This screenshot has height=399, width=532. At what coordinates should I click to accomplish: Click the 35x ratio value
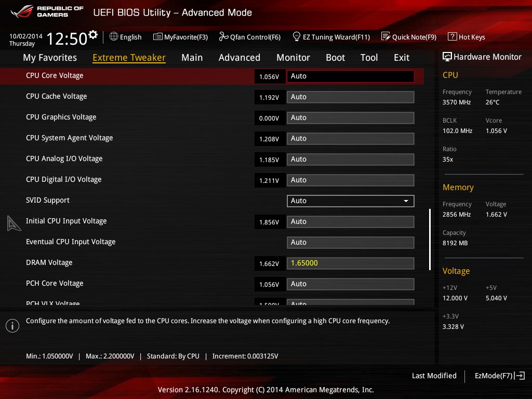click(447, 159)
